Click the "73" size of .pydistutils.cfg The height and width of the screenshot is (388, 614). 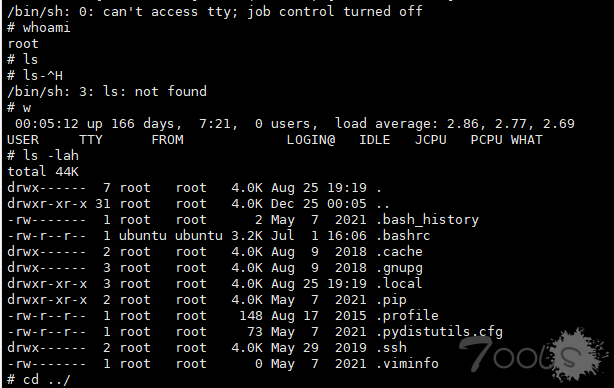pyautogui.click(x=255, y=332)
